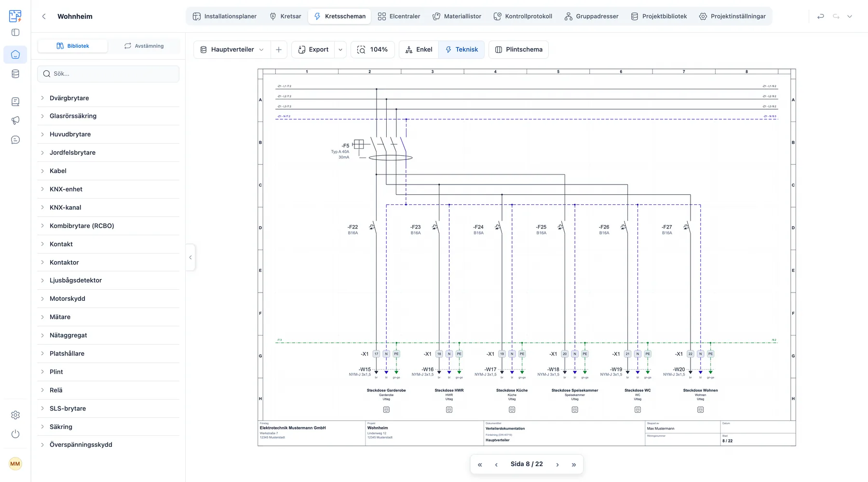Screen dimensions: 868x482
Task: Switch to Enkel view mode
Action: point(419,50)
